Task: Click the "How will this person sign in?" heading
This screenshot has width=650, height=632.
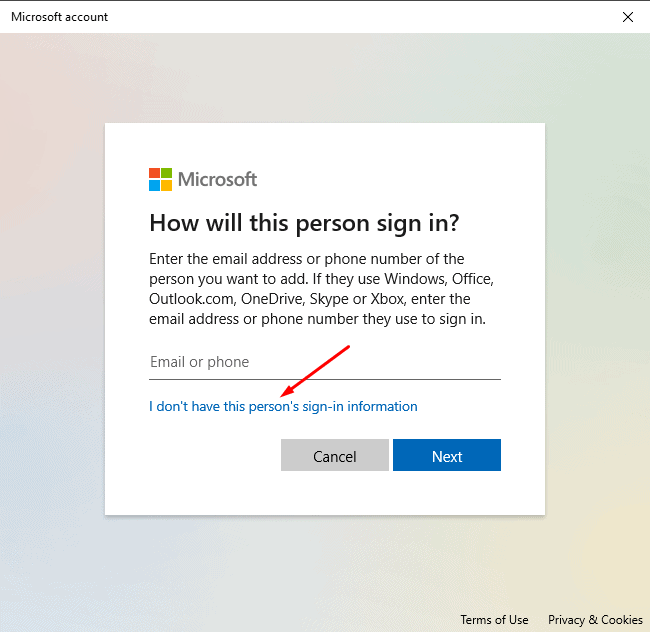Action: tap(304, 223)
